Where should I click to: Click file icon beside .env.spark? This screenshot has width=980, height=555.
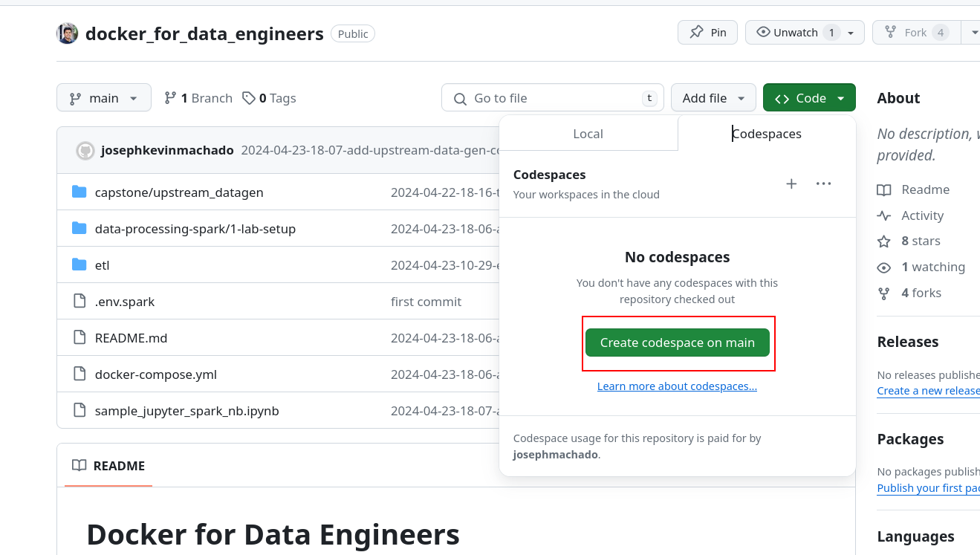coord(79,302)
